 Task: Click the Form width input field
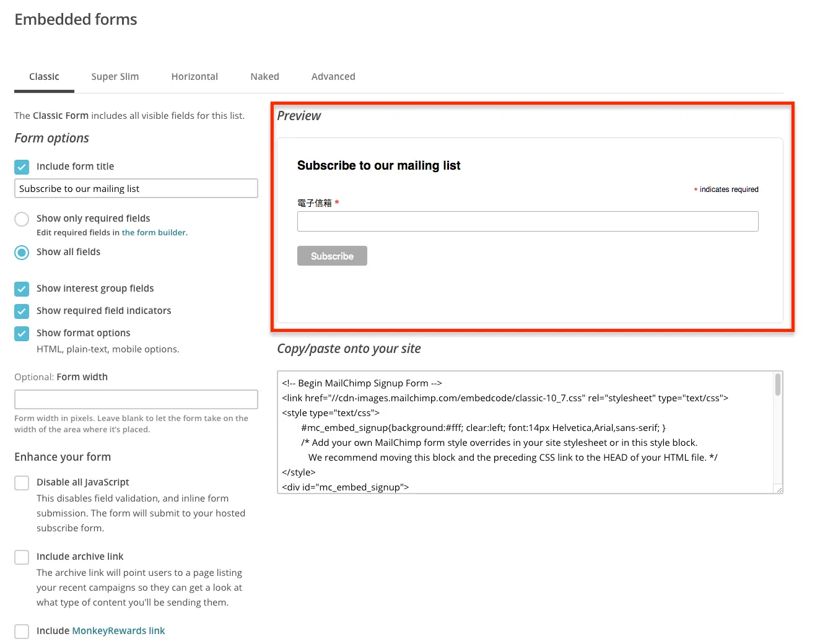pos(136,399)
